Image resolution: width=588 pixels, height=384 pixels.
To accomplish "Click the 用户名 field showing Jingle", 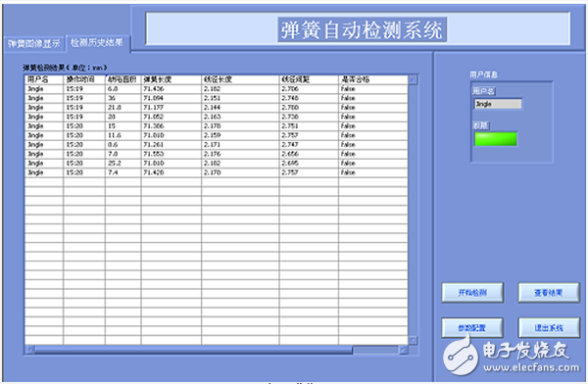I will point(498,104).
